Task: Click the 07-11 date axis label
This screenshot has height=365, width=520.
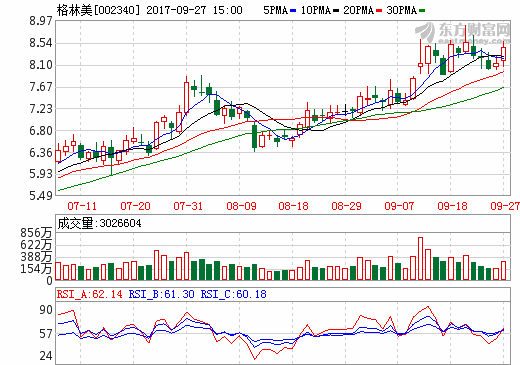Action: pyautogui.click(x=82, y=206)
